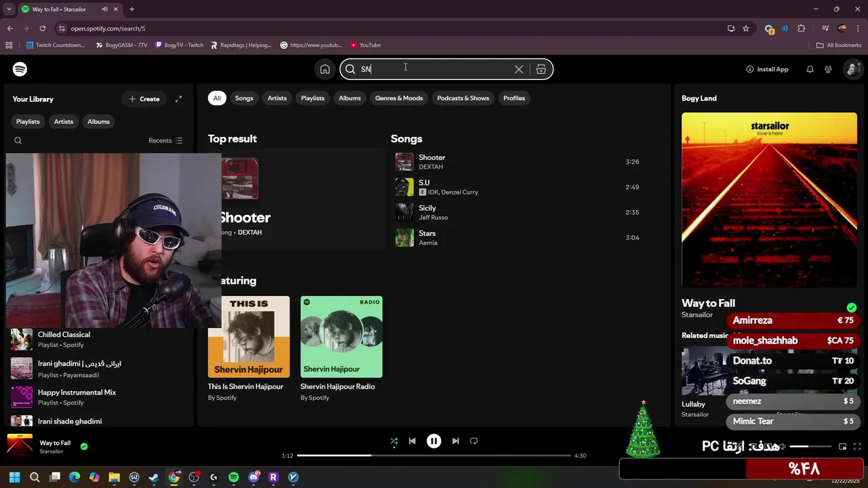This screenshot has height=488, width=868.
Task: Clear the search field with the X
Action: 519,69
